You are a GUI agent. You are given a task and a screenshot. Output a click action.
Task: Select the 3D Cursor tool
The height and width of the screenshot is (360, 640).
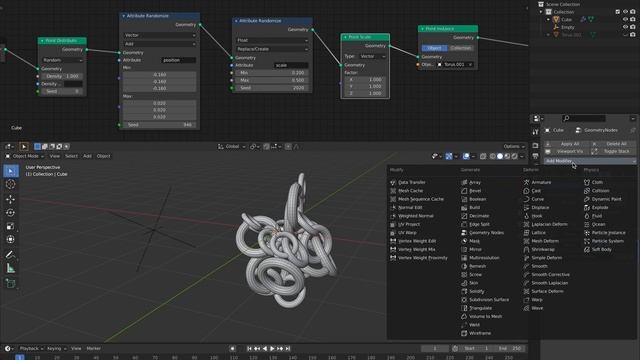(11, 184)
